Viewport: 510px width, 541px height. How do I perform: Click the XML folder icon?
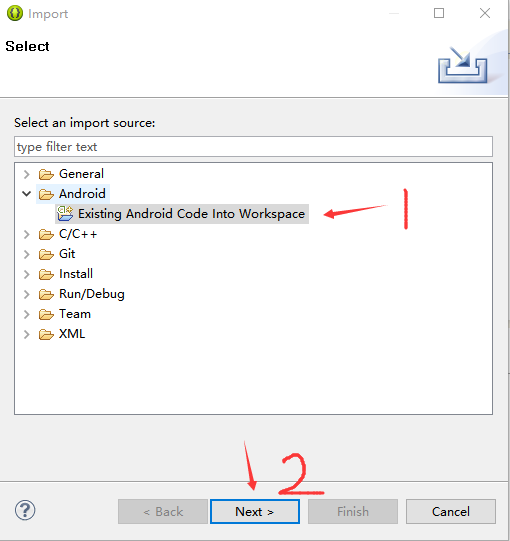click(46, 334)
